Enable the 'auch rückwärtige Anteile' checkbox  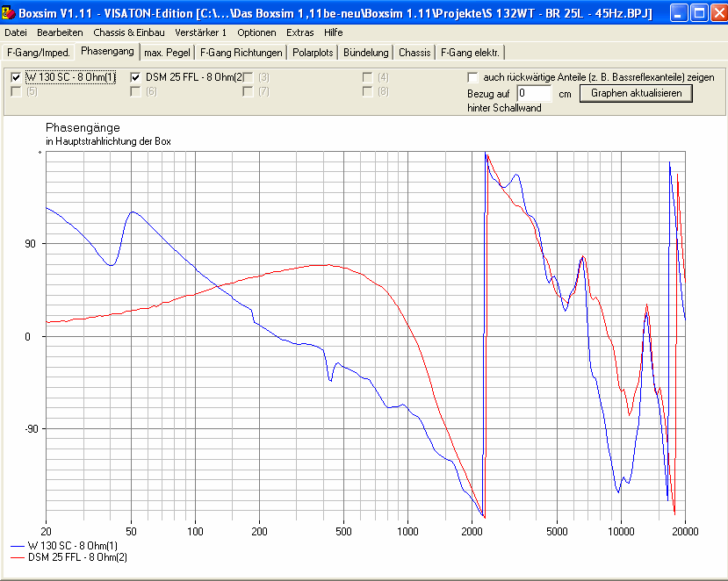(473, 77)
